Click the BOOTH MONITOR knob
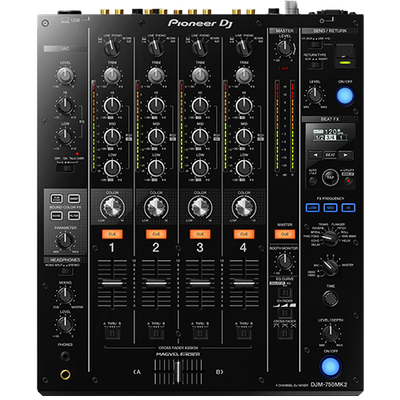This screenshot has height=400, width=400. (285, 261)
